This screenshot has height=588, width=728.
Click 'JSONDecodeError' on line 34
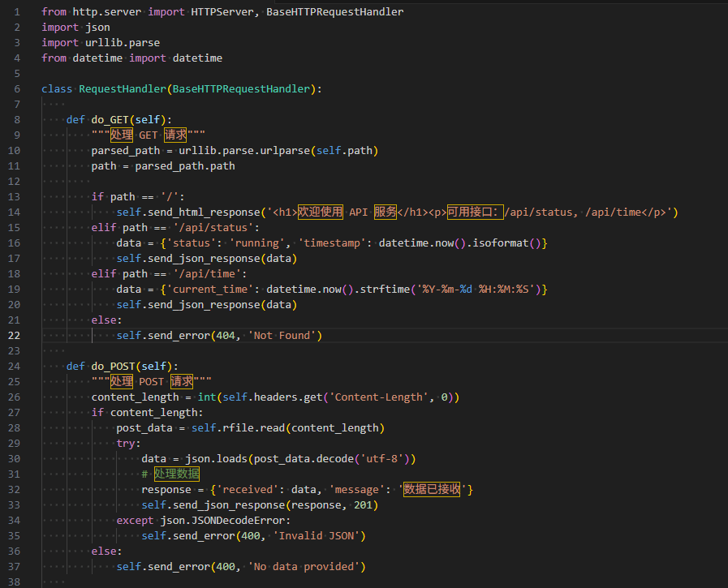(x=238, y=520)
